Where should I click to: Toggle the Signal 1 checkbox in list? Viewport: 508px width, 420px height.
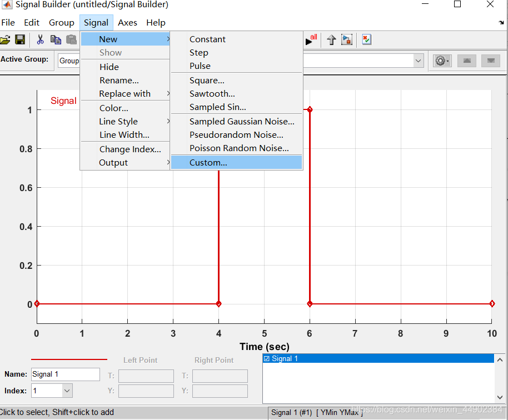pos(267,358)
